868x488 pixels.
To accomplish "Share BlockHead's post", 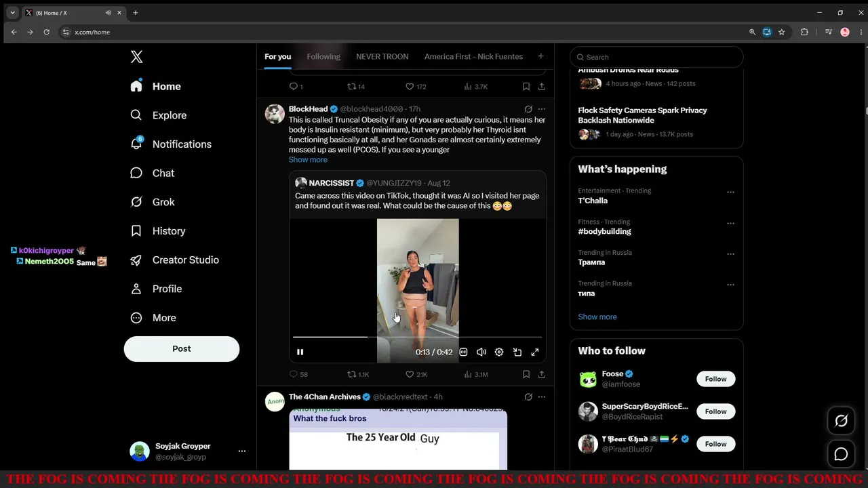I will [542, 374].
